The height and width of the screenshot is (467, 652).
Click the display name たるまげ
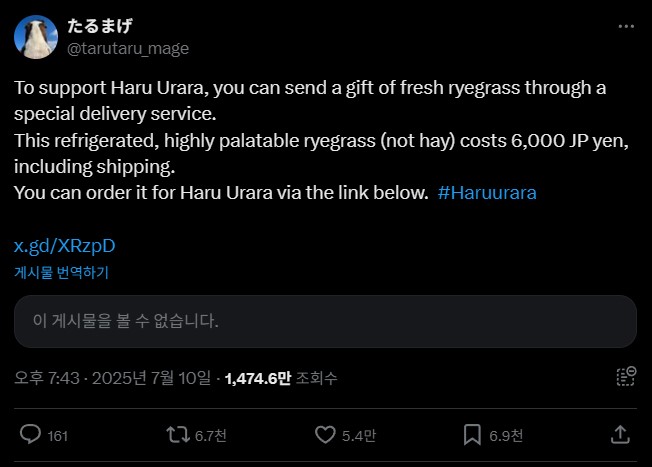click(x=100, y=26)
